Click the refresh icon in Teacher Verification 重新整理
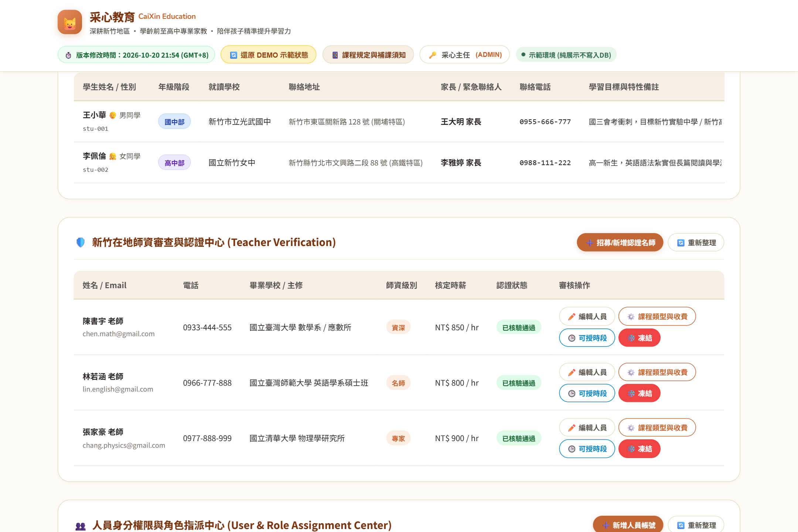 click(681, 243)
